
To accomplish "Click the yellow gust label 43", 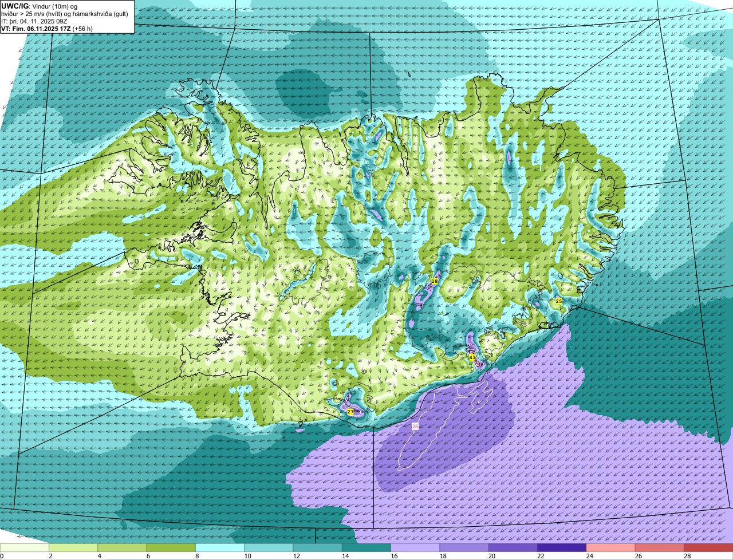I will [x=472, y=357].
